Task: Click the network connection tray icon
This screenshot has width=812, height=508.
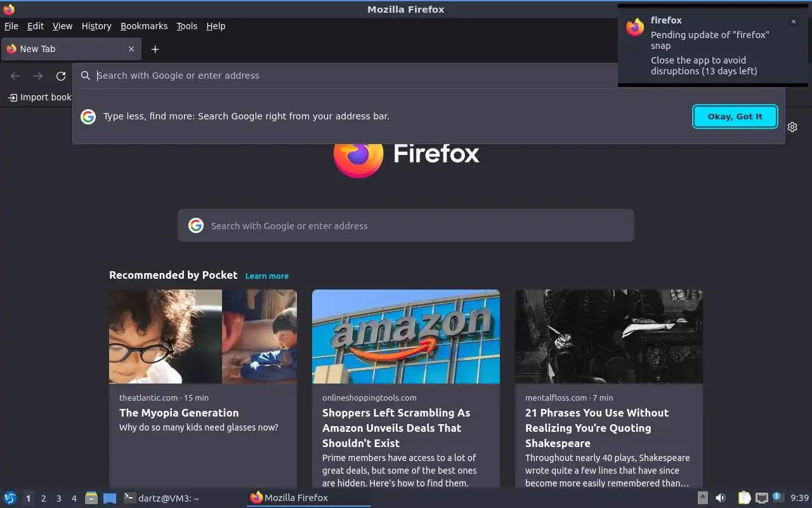Action: point(762,498)
